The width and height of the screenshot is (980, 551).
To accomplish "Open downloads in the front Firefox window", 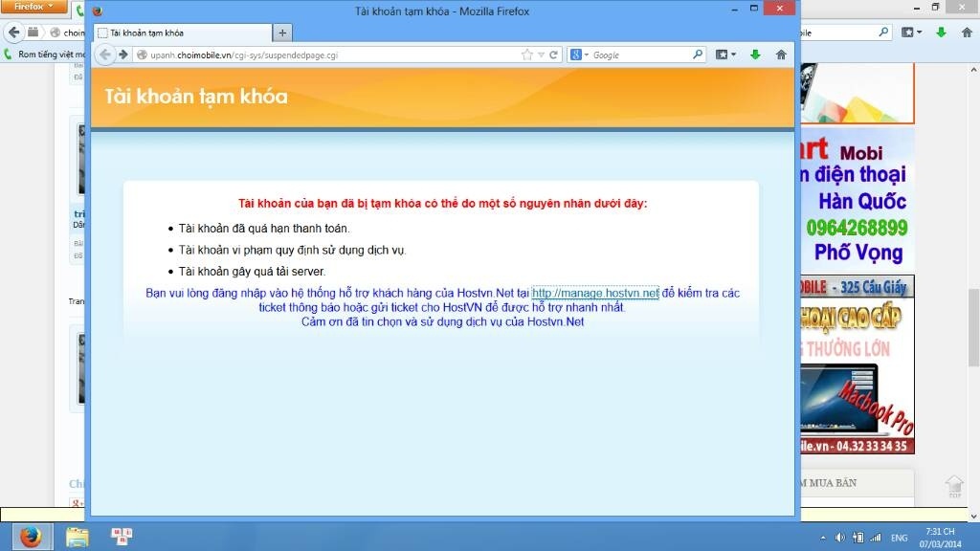I will (755, 55).
